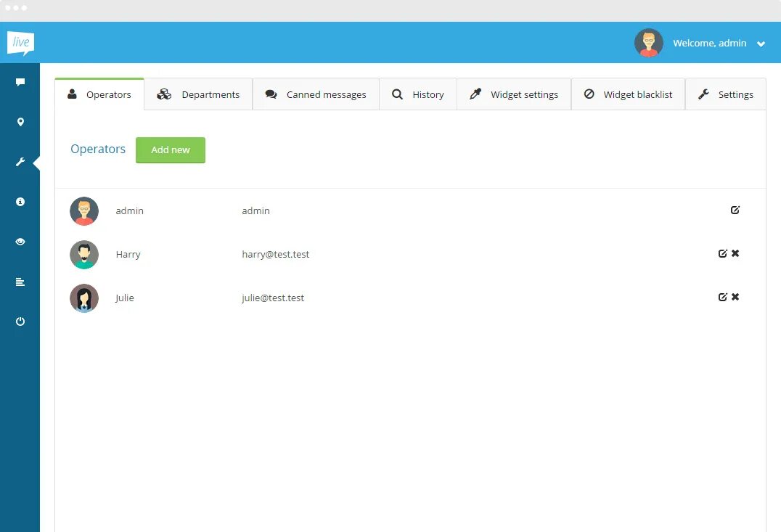Switch to the Operators tab

click(x=99, y=94)
